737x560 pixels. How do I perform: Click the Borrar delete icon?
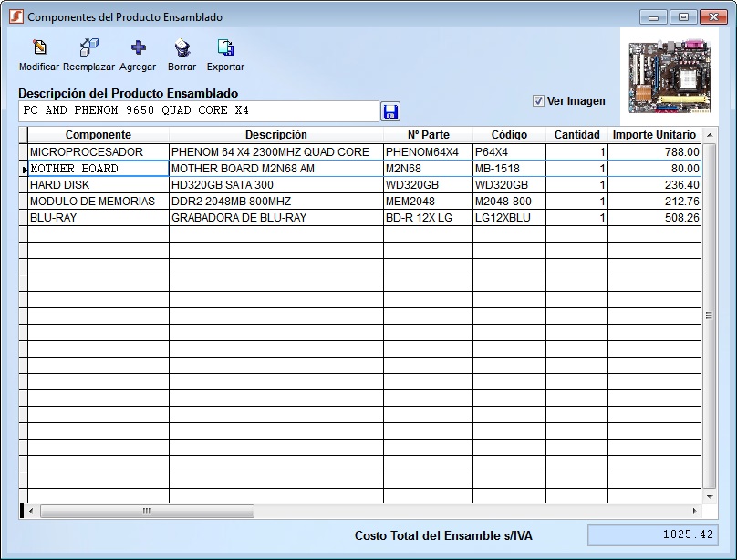[x=182, y=48]
